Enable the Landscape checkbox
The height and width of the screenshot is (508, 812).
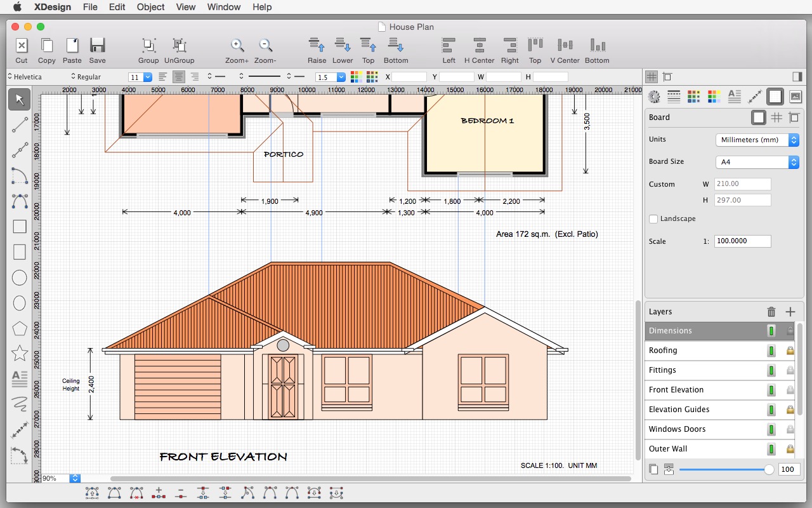tap(653, 219)
